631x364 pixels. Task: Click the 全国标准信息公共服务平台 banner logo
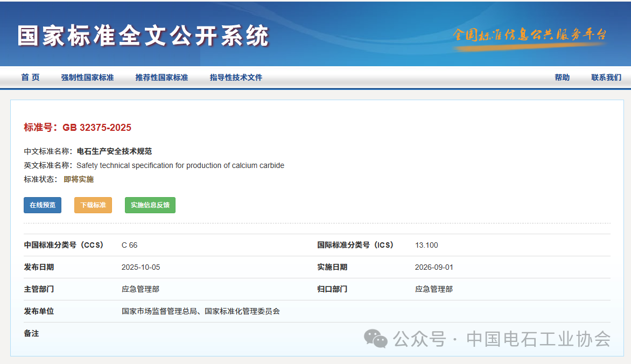(x=530, y=36)
